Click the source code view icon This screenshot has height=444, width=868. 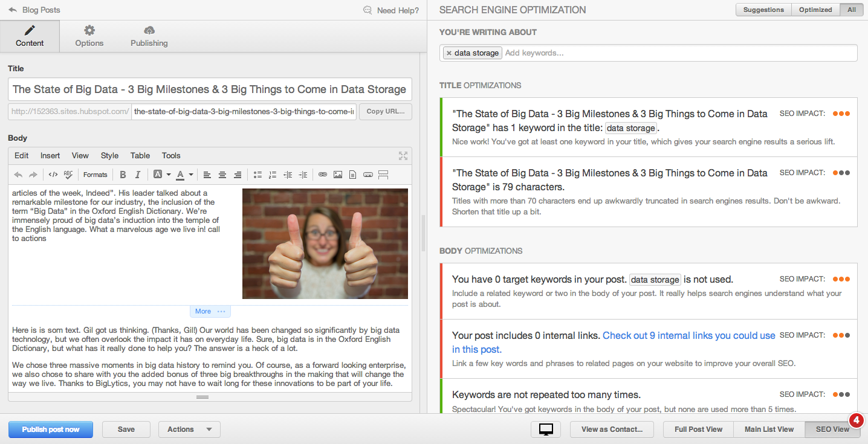point(53,175)
